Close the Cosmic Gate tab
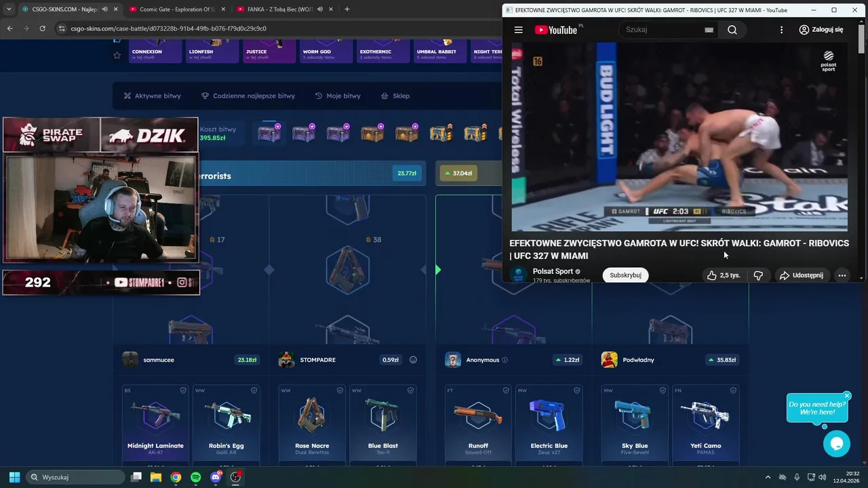 pos(223,9)
